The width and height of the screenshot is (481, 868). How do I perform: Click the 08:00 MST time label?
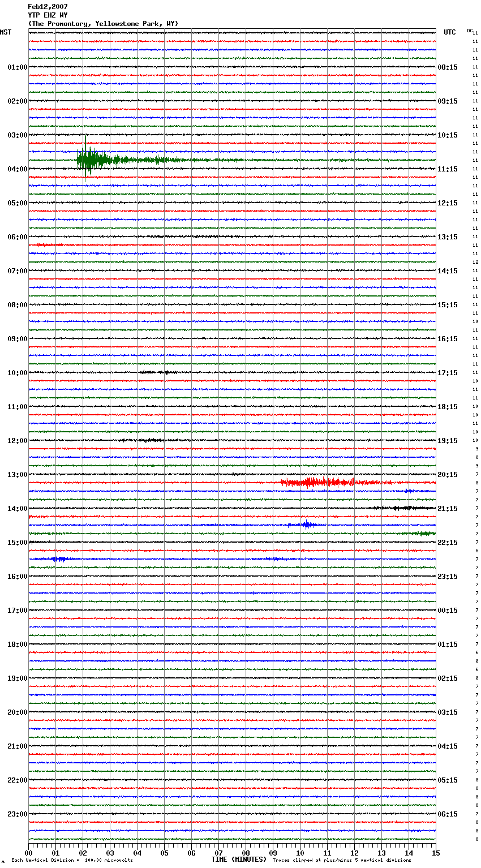(x=18, y=305)
